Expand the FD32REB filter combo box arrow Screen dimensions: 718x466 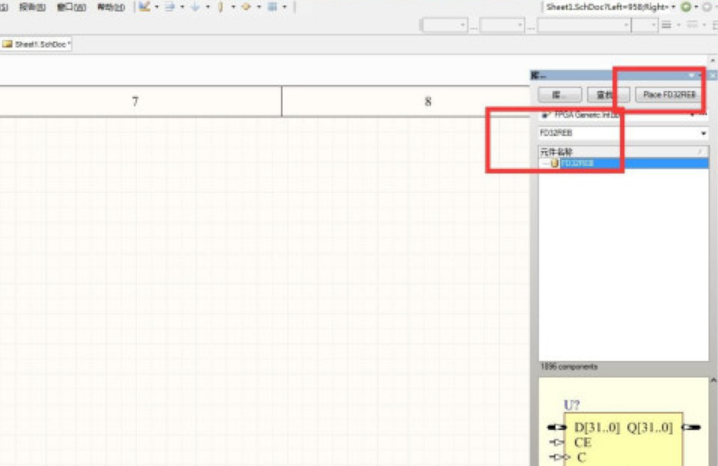tap(704, 133)
